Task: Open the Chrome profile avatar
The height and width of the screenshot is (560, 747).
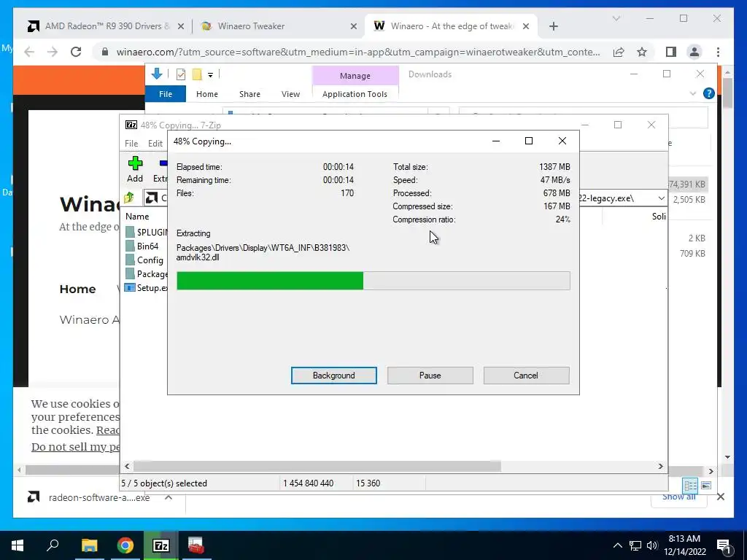Action: tap(694, 52)
